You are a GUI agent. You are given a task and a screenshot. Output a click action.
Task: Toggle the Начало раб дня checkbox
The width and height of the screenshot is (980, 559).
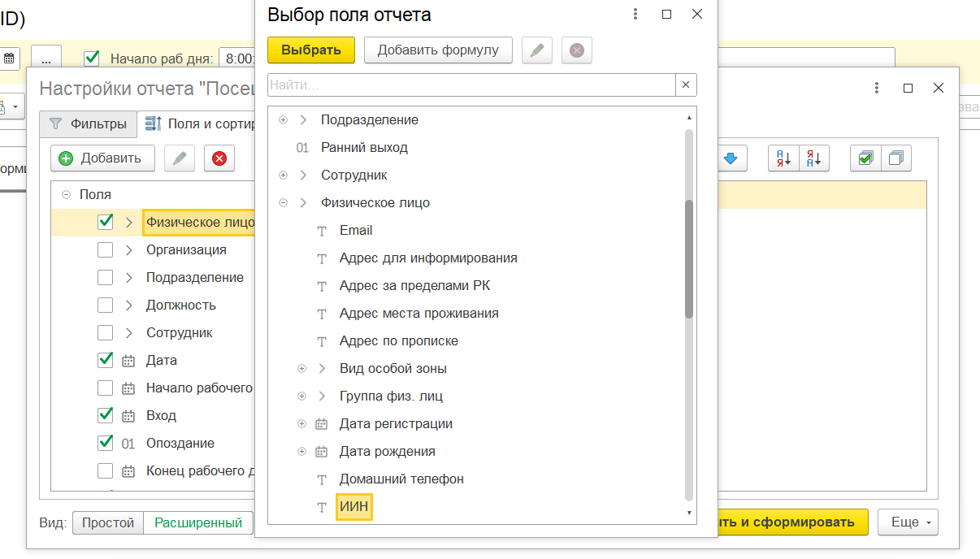[93, 58]
